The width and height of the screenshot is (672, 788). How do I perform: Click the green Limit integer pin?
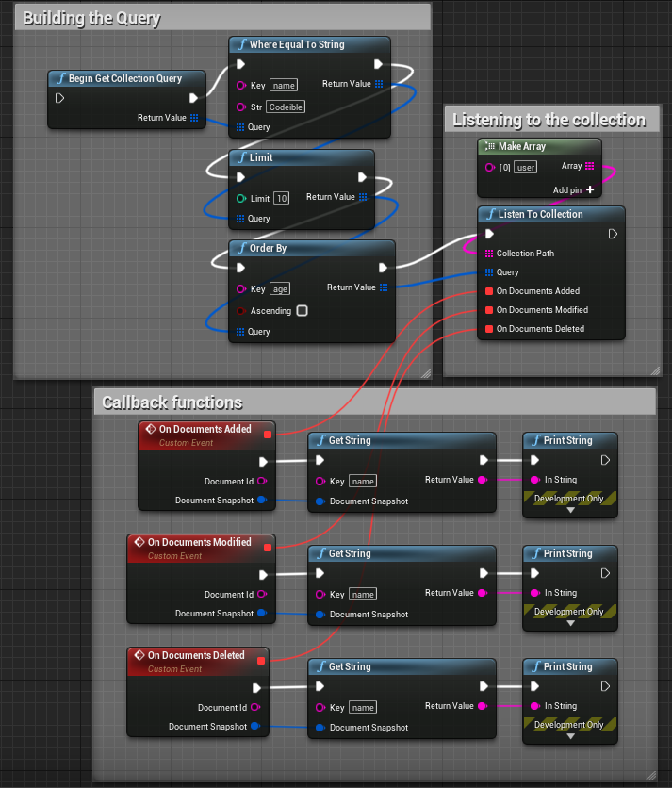point(240,199)
